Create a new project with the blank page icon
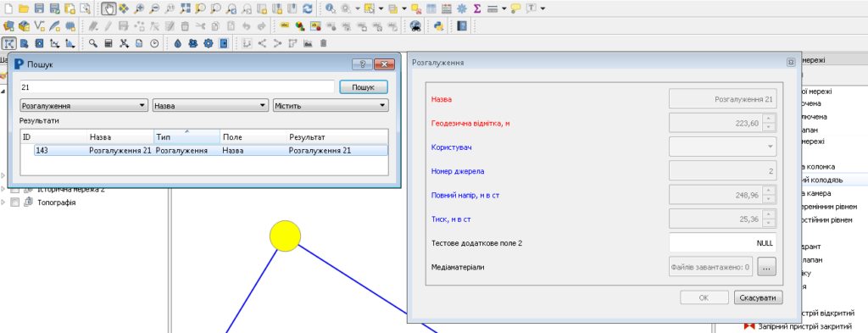The height and width of the screenshot is (333, 868). coord(8,8)
